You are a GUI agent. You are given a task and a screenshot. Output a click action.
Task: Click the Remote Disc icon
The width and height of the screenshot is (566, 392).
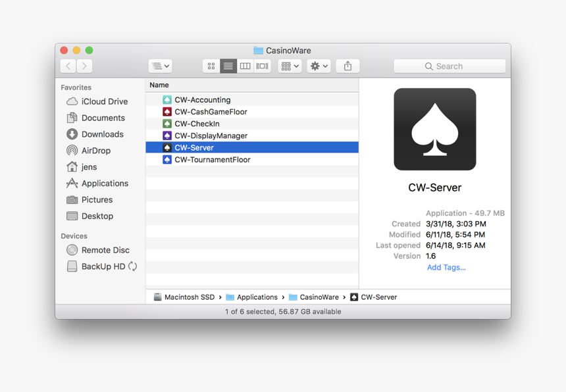coord(72,250)
